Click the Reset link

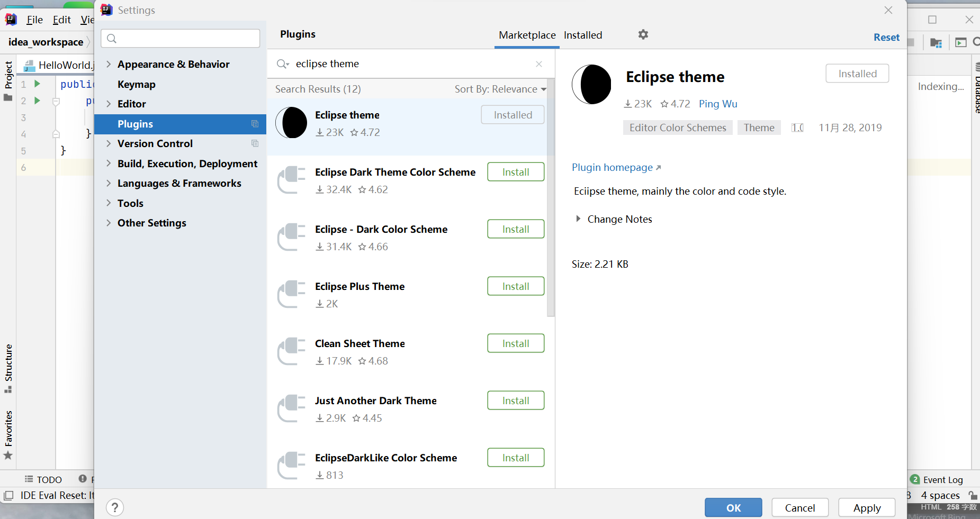[886, 37]
